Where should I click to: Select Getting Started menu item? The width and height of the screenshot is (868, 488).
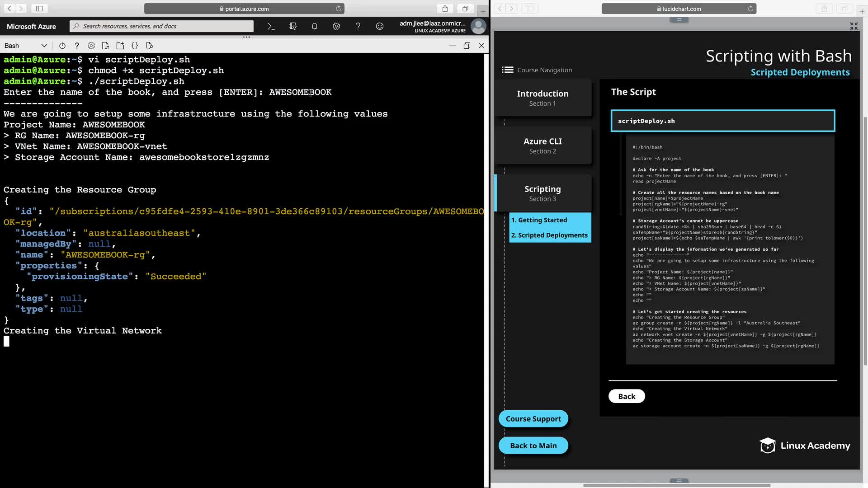[x=542, y=220]
